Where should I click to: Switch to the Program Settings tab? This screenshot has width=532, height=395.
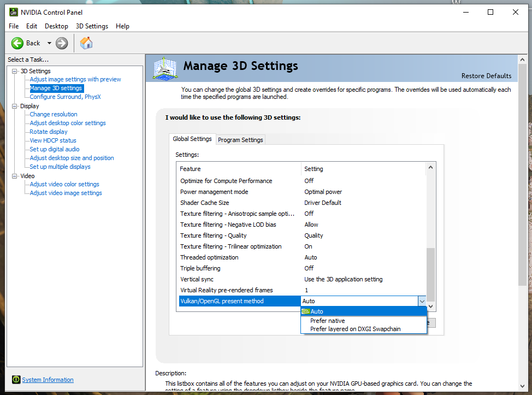[x=240, y=140]
